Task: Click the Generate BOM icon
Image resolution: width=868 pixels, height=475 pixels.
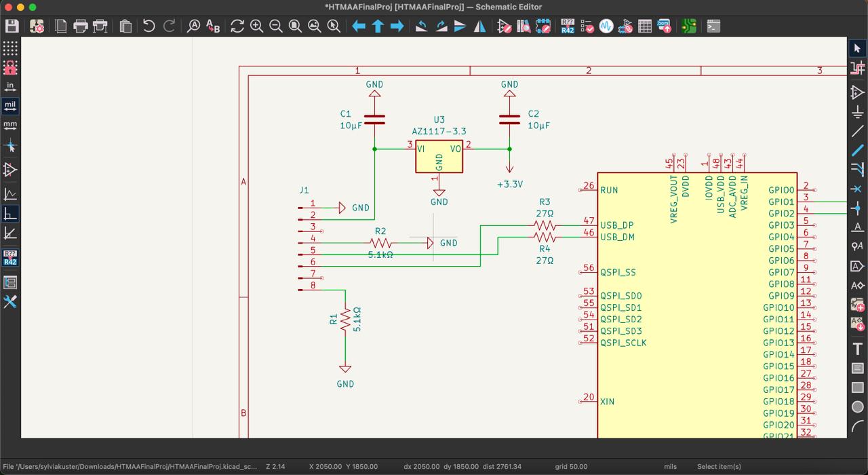Action: [664, 26]
